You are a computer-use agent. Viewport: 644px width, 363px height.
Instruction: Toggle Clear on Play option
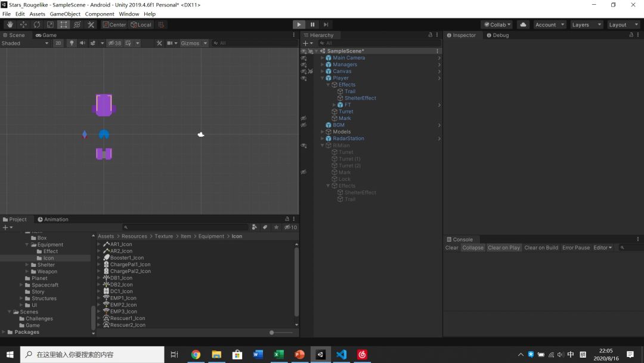coord(503,248)
